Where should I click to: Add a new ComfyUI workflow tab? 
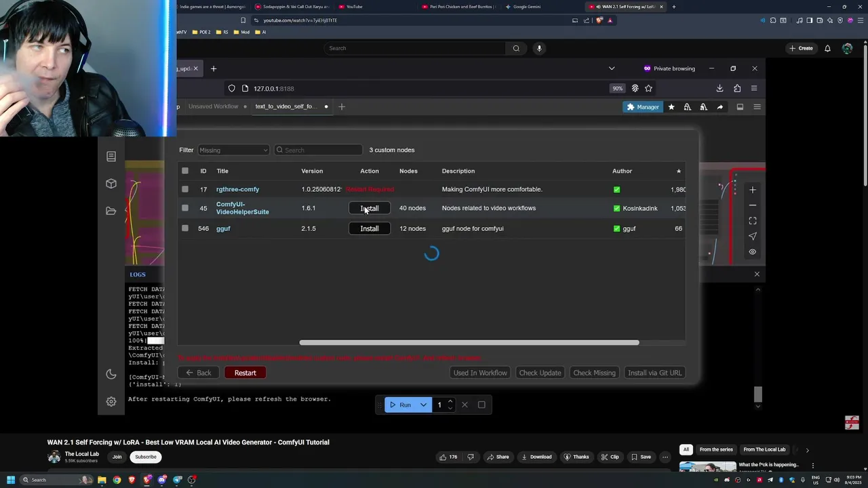[x=342, y=106]
